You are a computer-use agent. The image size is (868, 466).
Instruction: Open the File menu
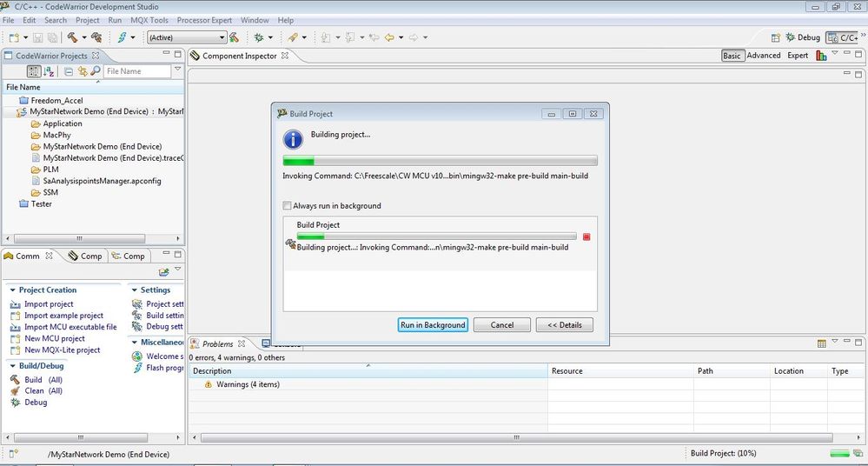pyautogui.click(x=9, y=20)
